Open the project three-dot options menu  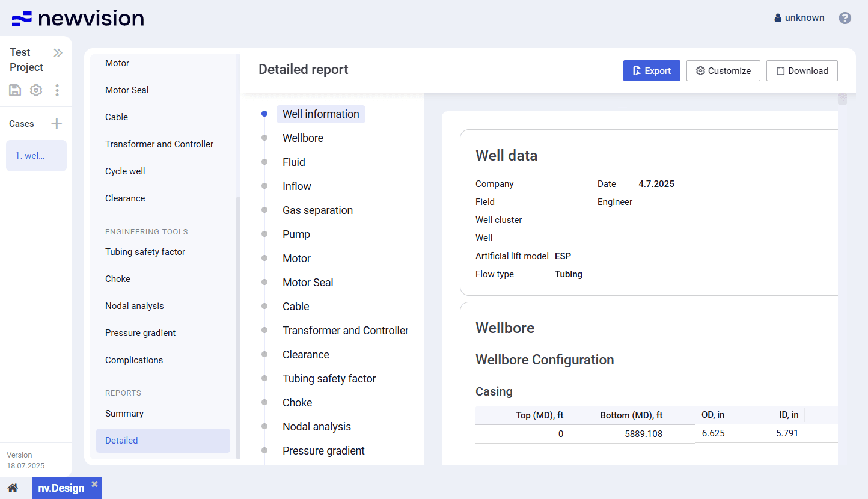click(57, 90)
